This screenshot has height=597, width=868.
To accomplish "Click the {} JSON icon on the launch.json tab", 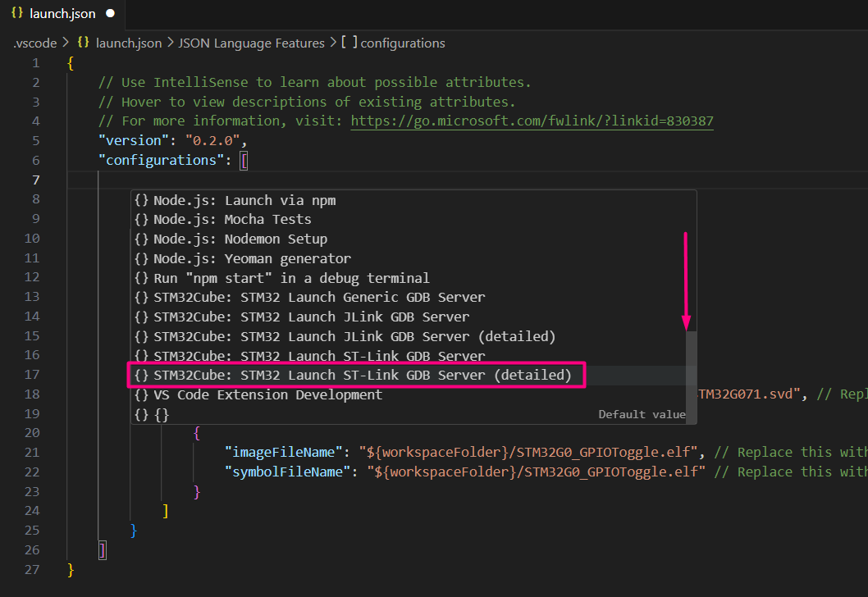I will 18,14.
